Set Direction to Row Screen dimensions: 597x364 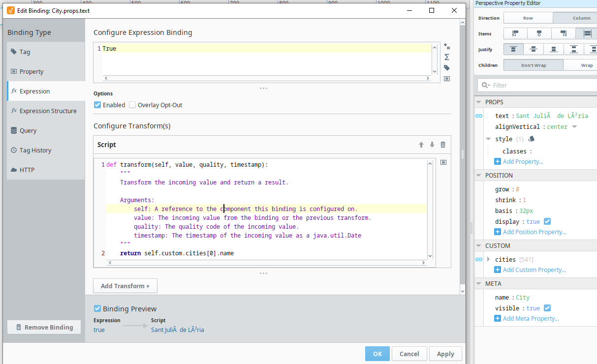pyautogui.click(x=528, y=18)
